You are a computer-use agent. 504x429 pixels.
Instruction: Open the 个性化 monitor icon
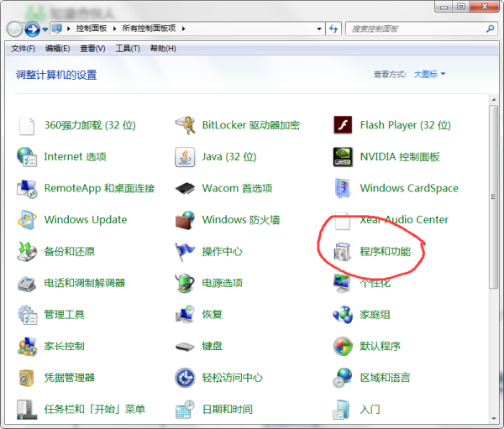342,283
